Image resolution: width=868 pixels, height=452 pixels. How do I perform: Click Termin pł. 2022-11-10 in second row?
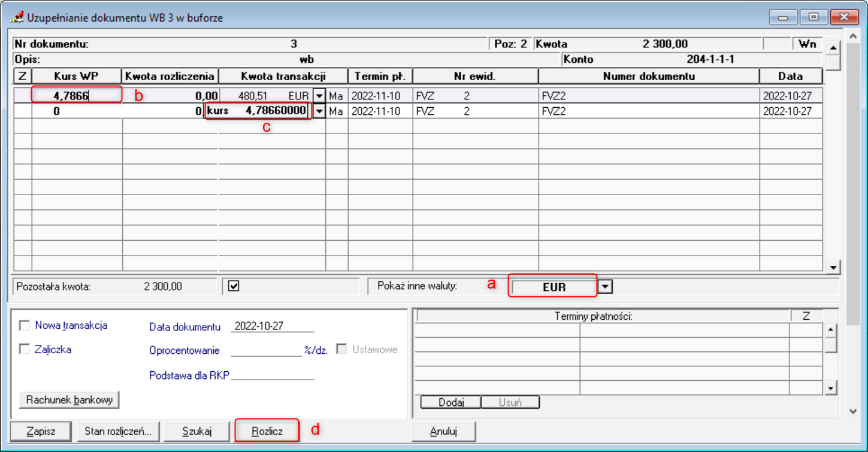point(380,111)
